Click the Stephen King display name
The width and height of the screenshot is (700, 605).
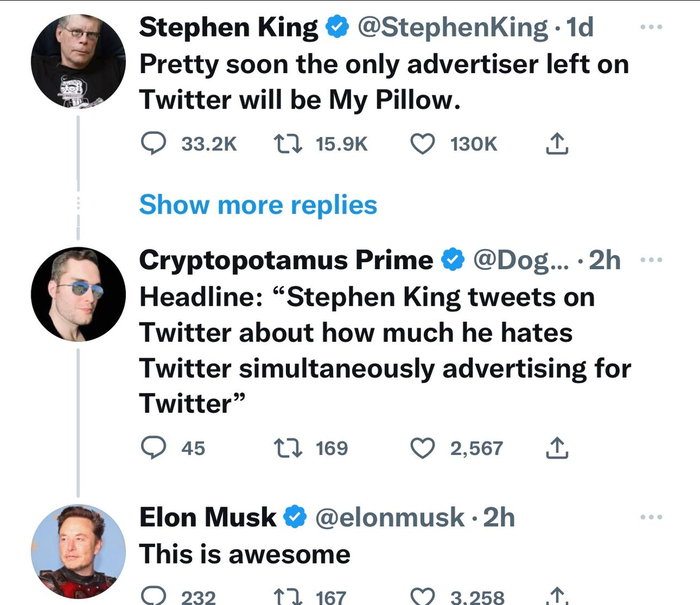tap(227, 28)
